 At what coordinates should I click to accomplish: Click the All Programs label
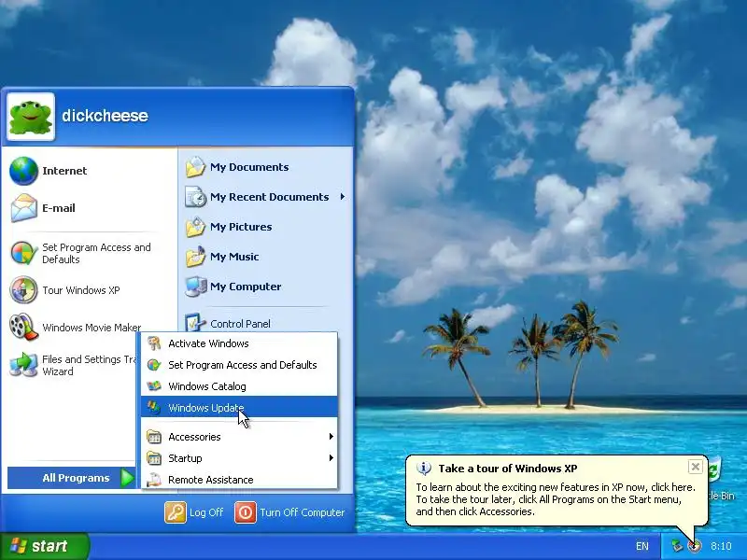pyautogui.click(x=76, y=478)
